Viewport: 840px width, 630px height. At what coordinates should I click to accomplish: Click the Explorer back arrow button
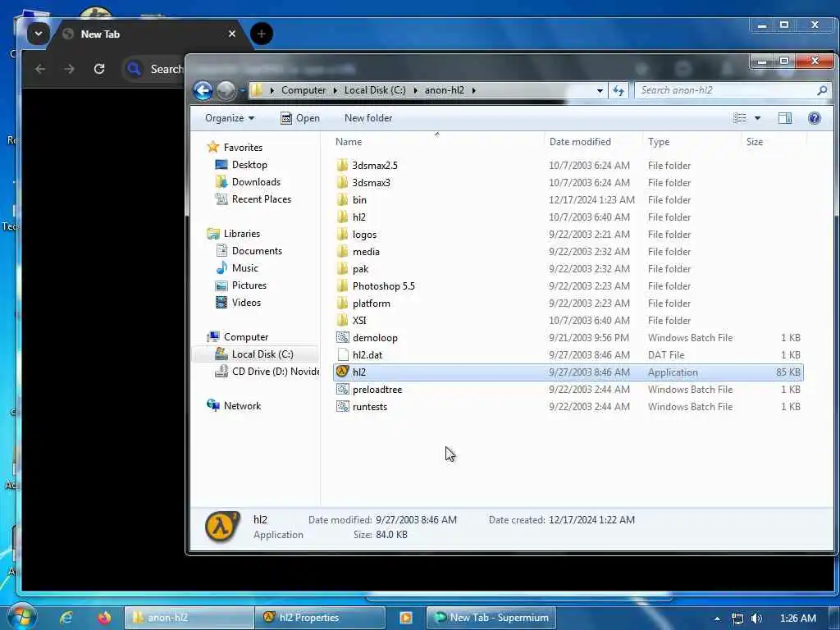(203, 90)
